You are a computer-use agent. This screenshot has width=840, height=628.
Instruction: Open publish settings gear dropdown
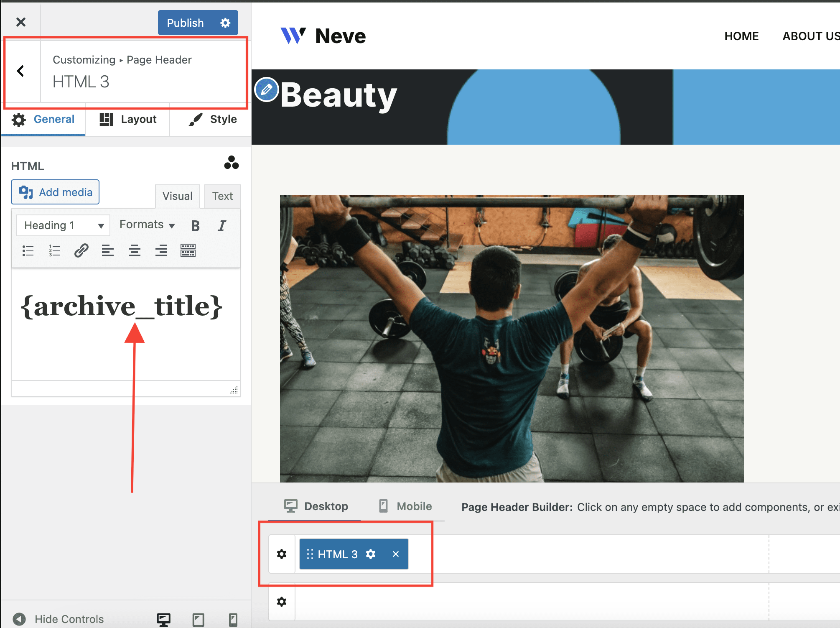pyautogui.click(x=225, y=23)
